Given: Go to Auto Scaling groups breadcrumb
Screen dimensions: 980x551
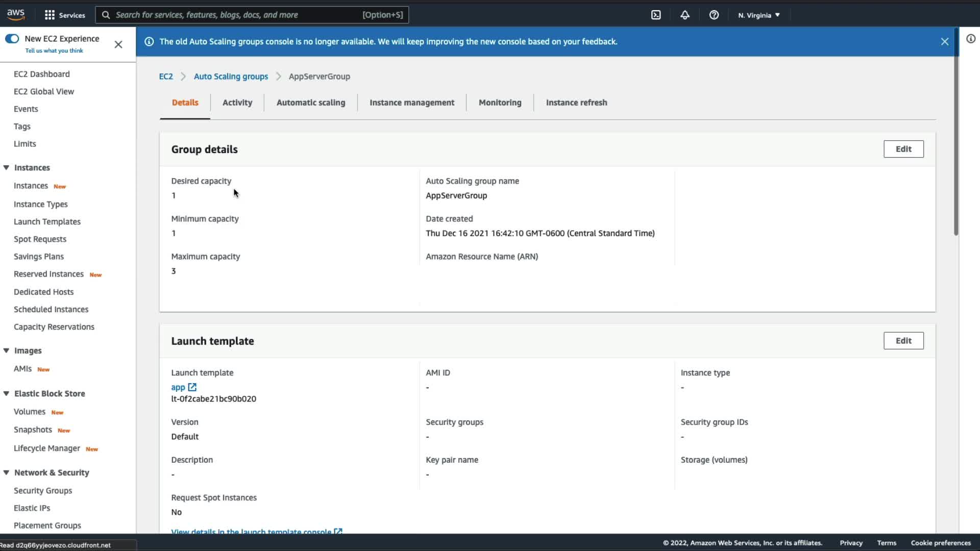Looking at the screenshot, I should pyautogui.click(x=231, y=77).
